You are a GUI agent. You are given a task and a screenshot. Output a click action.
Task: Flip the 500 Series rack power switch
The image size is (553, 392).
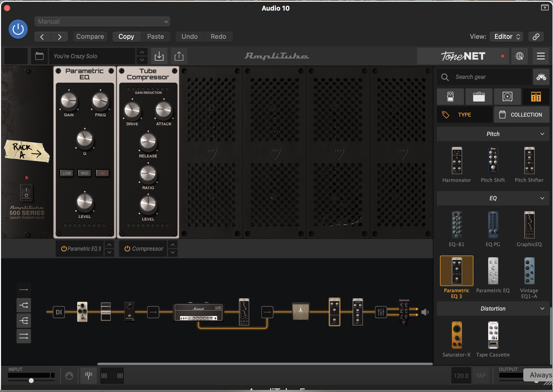(26, 192)
